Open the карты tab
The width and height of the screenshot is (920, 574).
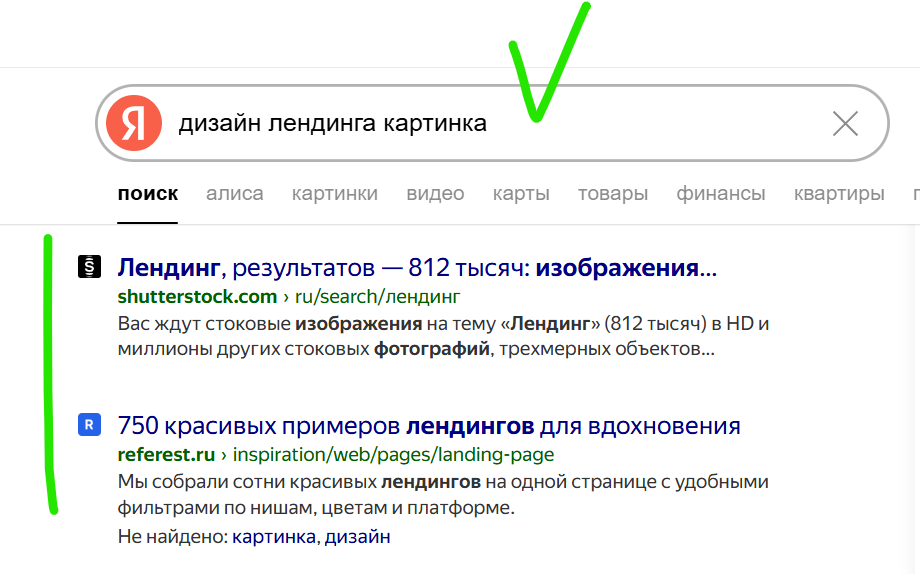pos(521,193)
